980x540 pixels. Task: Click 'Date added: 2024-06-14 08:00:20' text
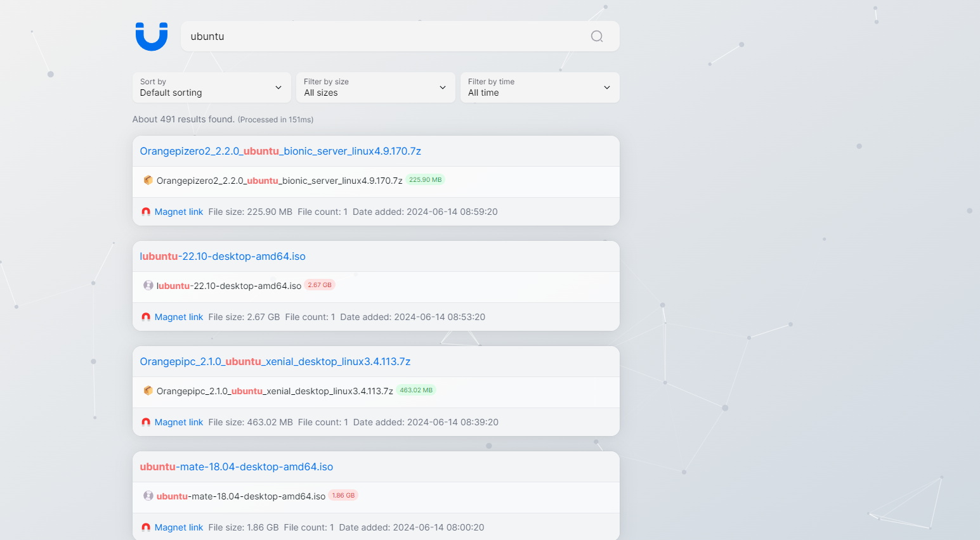(412, 527)
